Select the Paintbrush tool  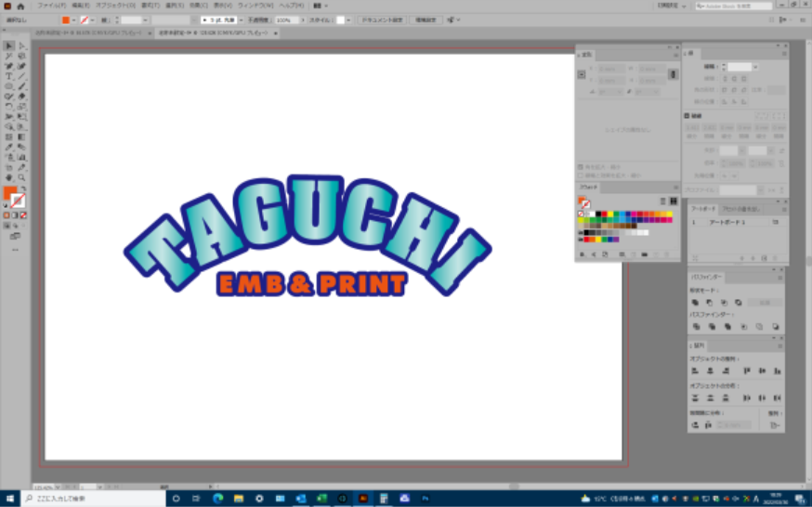(x=21, y=86)
